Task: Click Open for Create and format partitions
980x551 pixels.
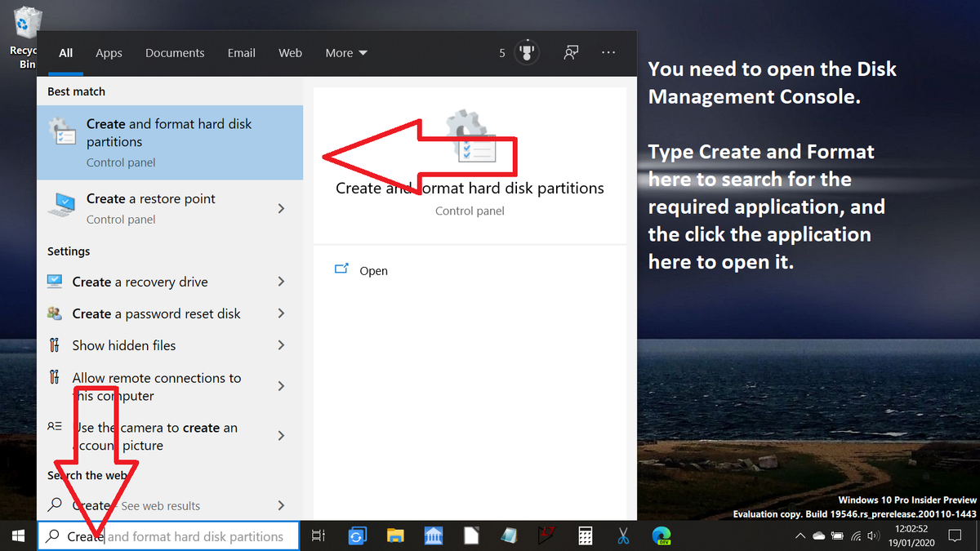Action: coord(373,271)
